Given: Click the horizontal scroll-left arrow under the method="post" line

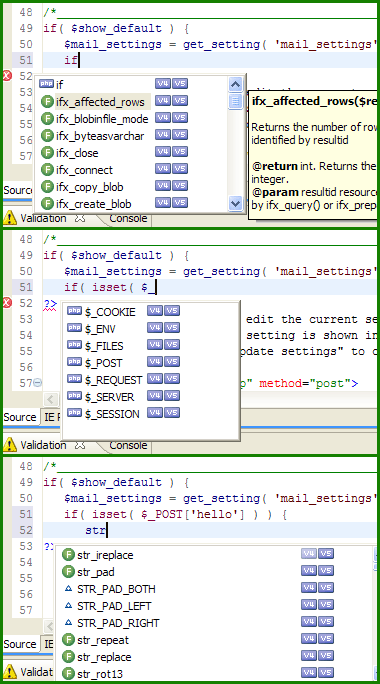Looking at the screenshot, I should click(51, 399).
